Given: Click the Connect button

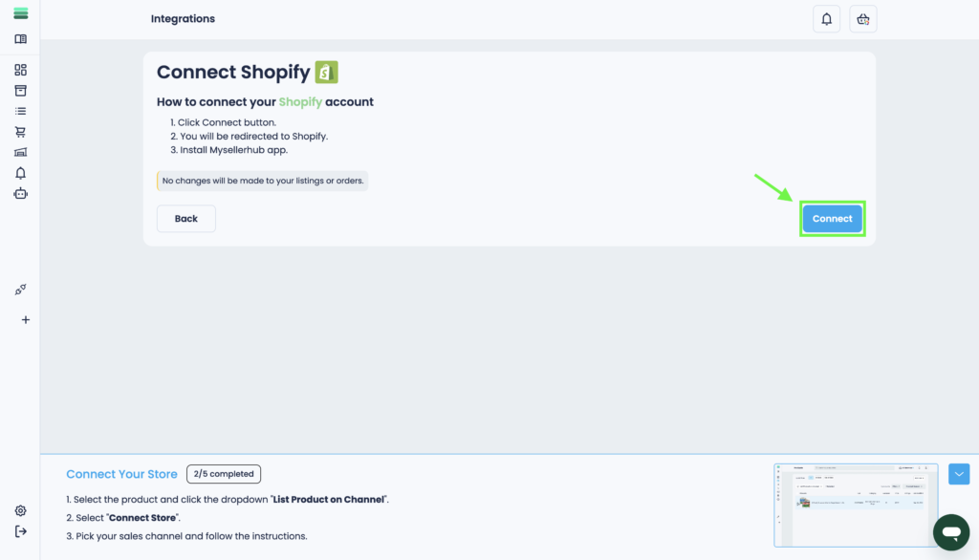Looking at the screenshot, I should (x=832, y=219).
